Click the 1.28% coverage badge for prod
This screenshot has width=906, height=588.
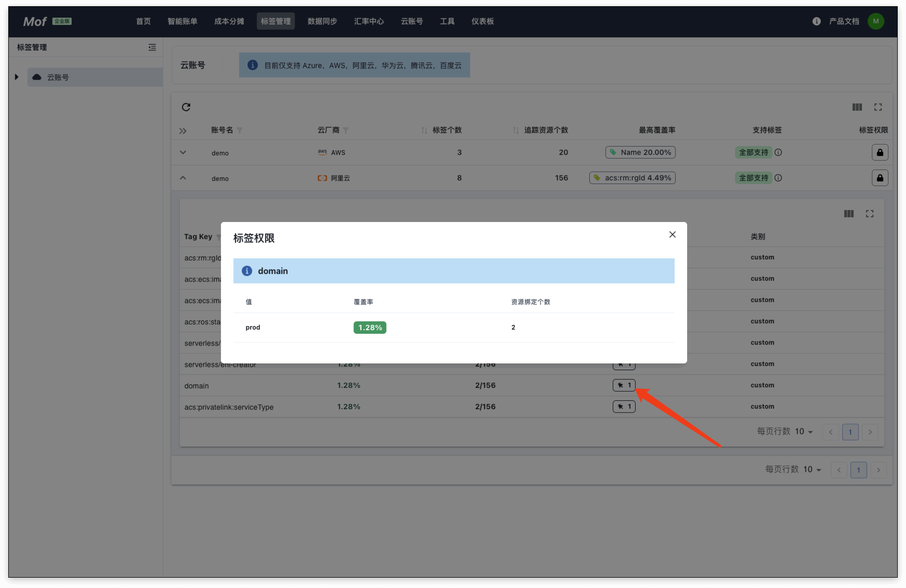370,328
